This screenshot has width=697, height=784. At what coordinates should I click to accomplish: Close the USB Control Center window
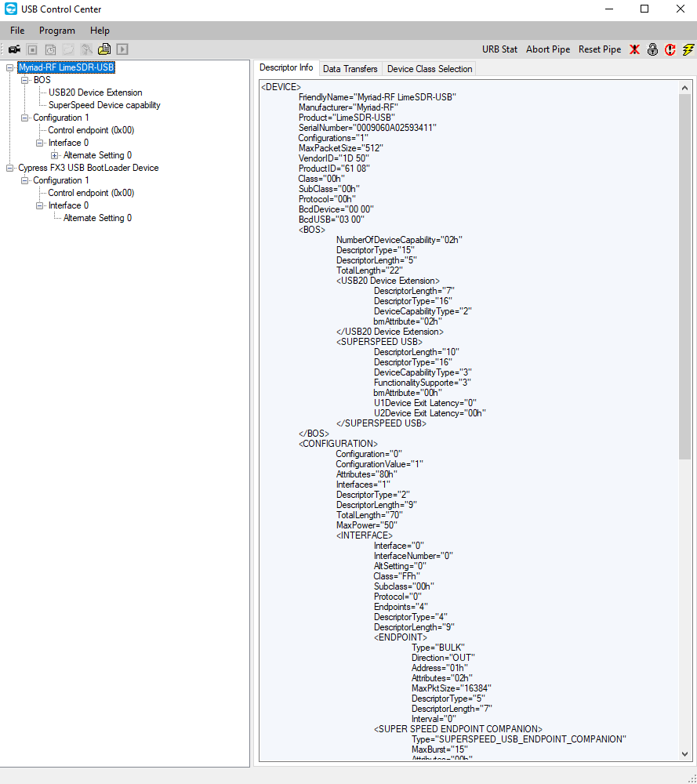click(680, 9)
